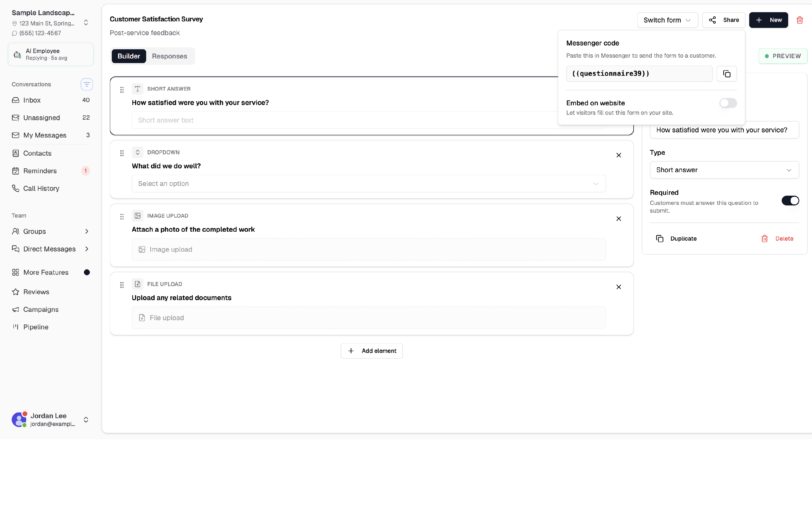This screenshot has height=508, width=812.
Task: Click the Image upload drop area
Action: click(x=369, y=249)
